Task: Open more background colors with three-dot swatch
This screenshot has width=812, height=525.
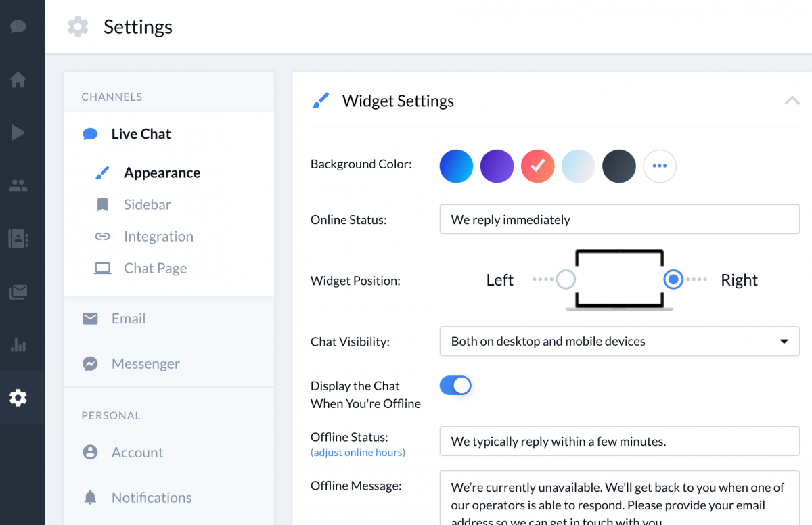Action: (660, 166)
